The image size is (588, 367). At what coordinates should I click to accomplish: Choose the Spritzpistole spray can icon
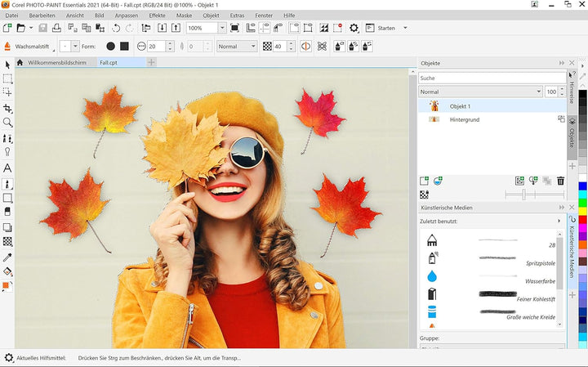pos(432,258)
